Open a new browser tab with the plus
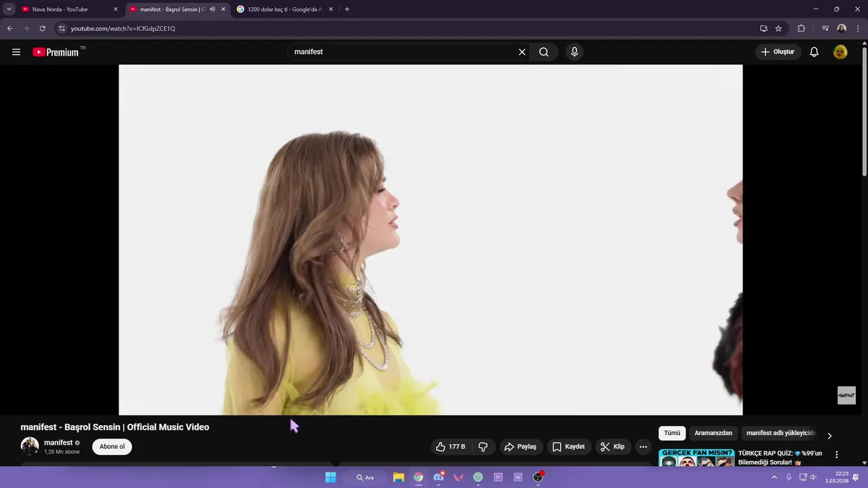 pos(347,9)
